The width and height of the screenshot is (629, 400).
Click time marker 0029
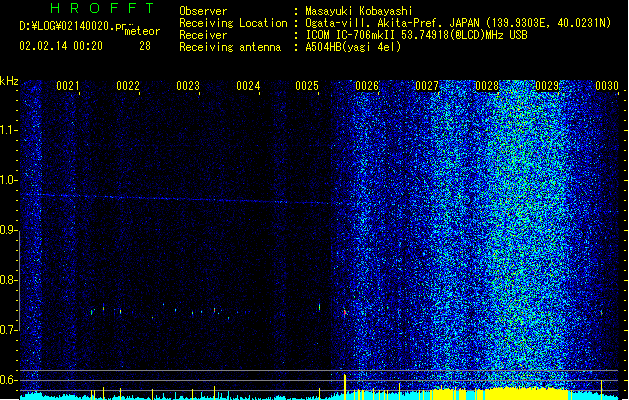(547, 86)
